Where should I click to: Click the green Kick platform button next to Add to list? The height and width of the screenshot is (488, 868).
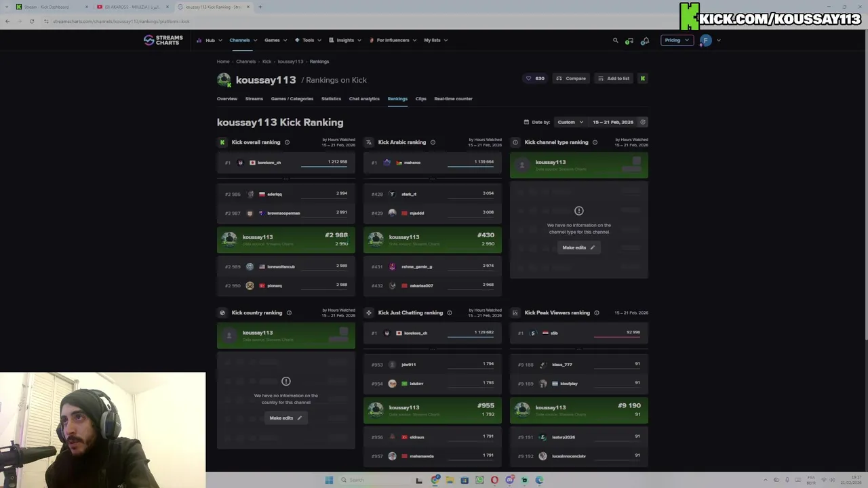(x=642, y=79)
